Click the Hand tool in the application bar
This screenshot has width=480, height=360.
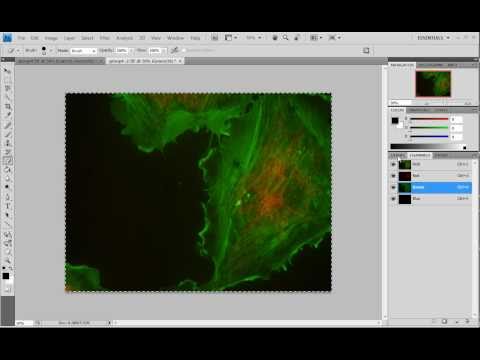point(275,38)
